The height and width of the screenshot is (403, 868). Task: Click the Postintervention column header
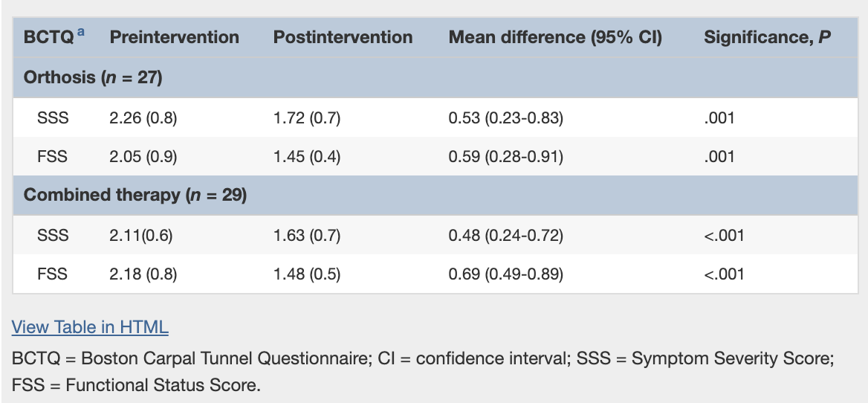point(343,38)
